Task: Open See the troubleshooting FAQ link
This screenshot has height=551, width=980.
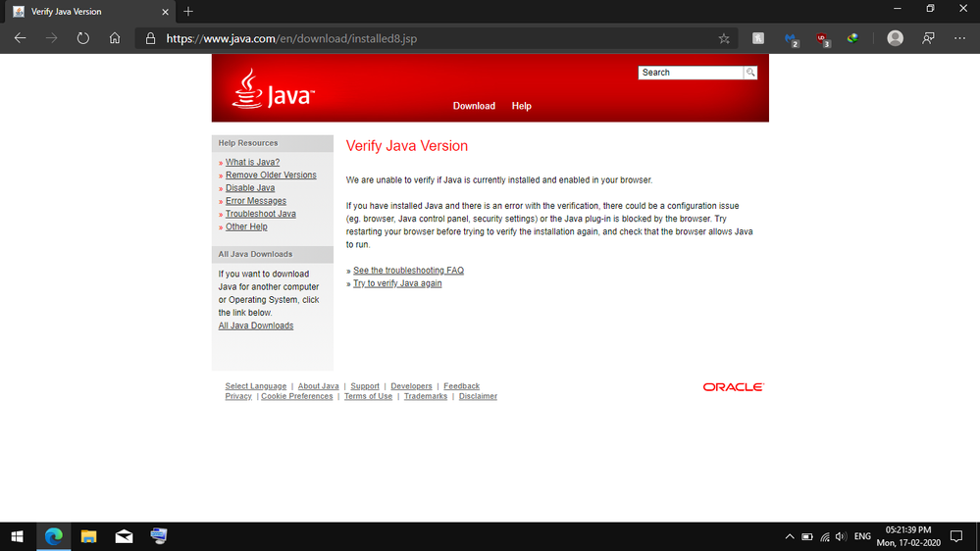Action: (x=408, y=271)
